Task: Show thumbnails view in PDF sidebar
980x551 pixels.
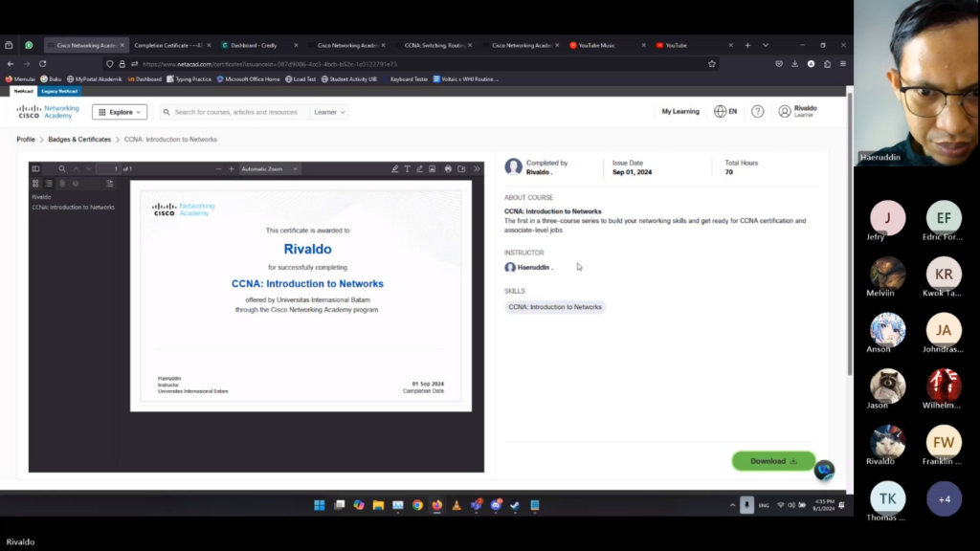Action: [35, 184]
